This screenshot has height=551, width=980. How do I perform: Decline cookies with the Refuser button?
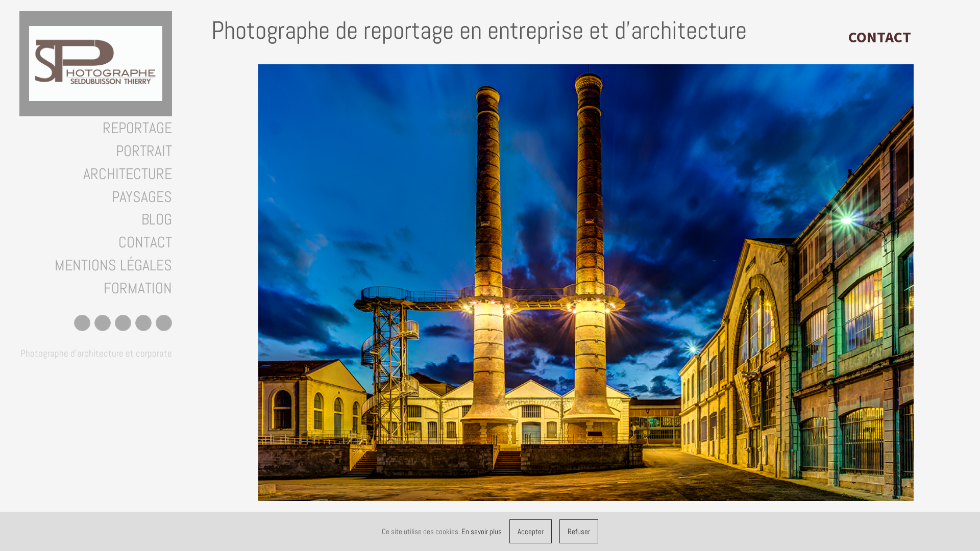[x=578, y=531]
